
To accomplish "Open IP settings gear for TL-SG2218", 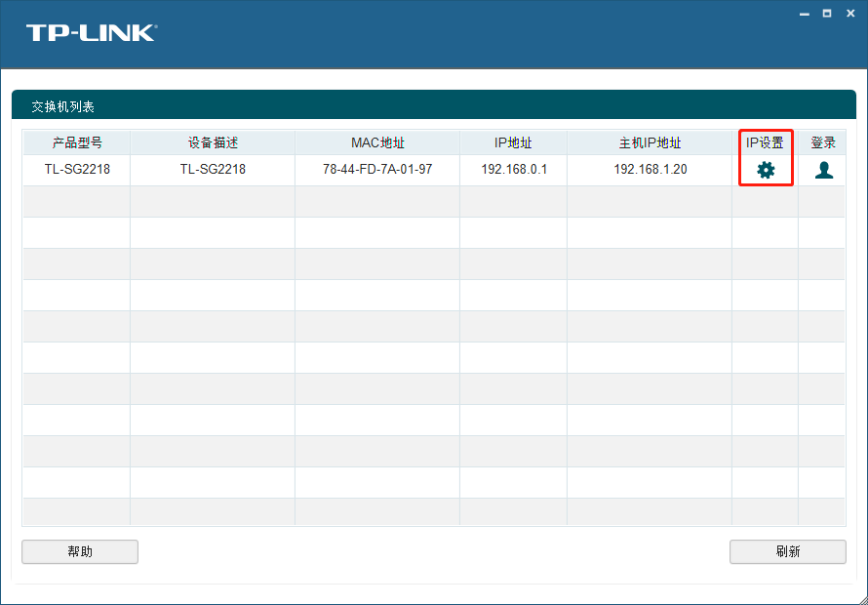I will point(766,170).
